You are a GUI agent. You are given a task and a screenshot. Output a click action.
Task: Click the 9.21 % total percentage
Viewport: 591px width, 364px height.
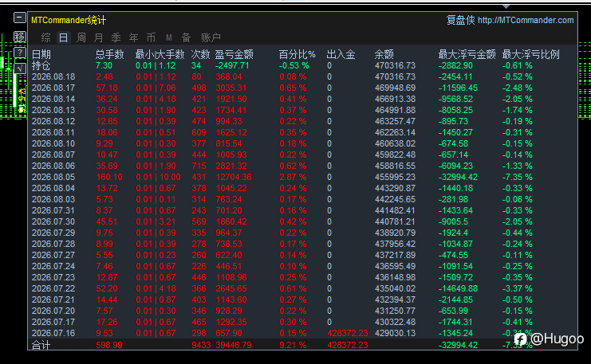click(x=293, y=345)
